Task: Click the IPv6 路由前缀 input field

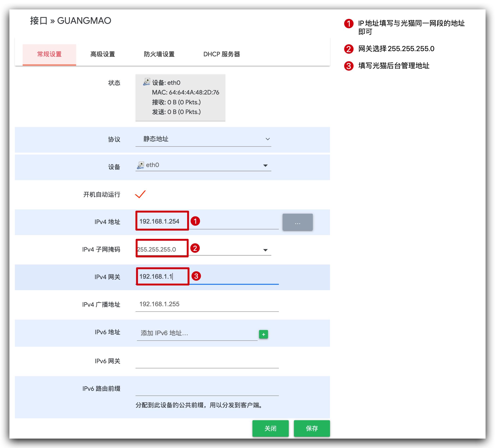Action: coord(207,389)
